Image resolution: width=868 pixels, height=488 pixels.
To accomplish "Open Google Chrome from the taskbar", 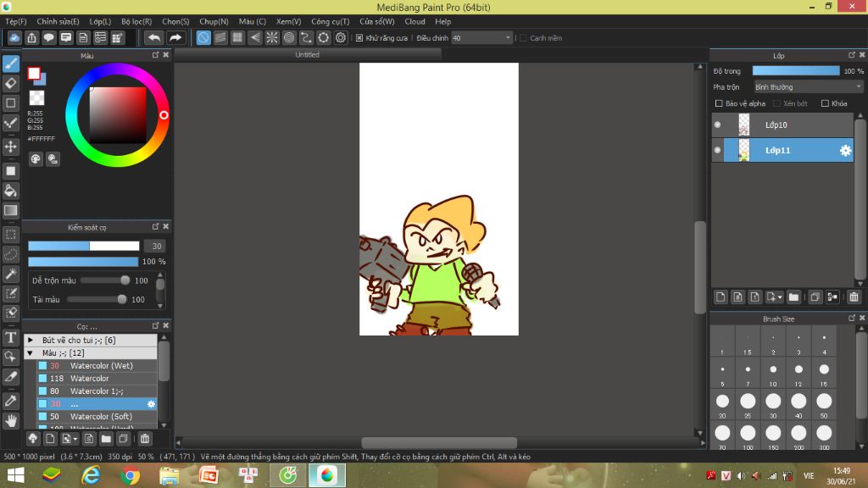I will pos(130,475).
